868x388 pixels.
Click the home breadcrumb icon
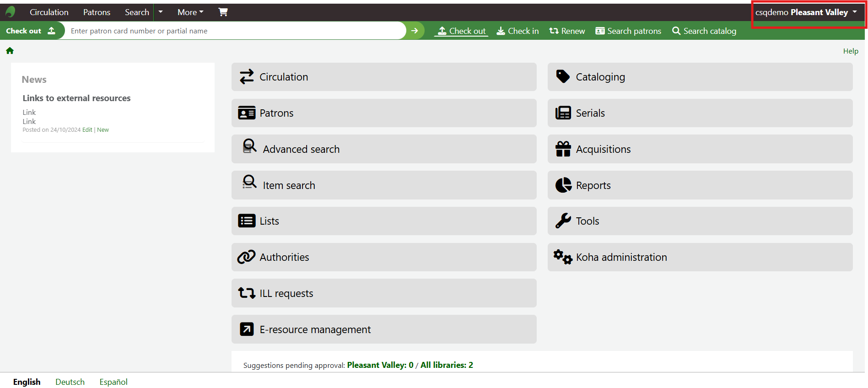pos(10,51)
